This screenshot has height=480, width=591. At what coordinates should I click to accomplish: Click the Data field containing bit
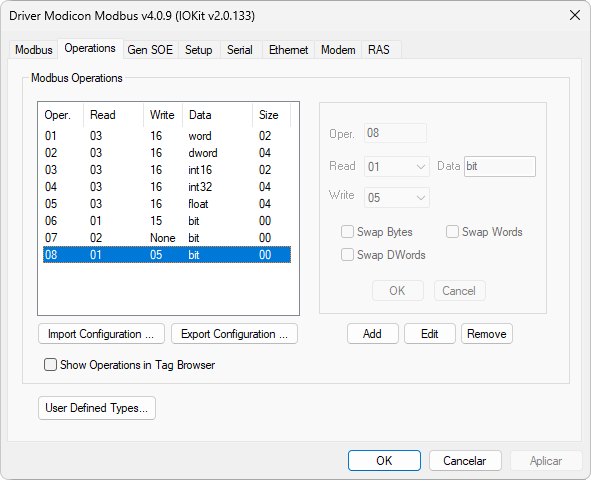click(500, 167)
